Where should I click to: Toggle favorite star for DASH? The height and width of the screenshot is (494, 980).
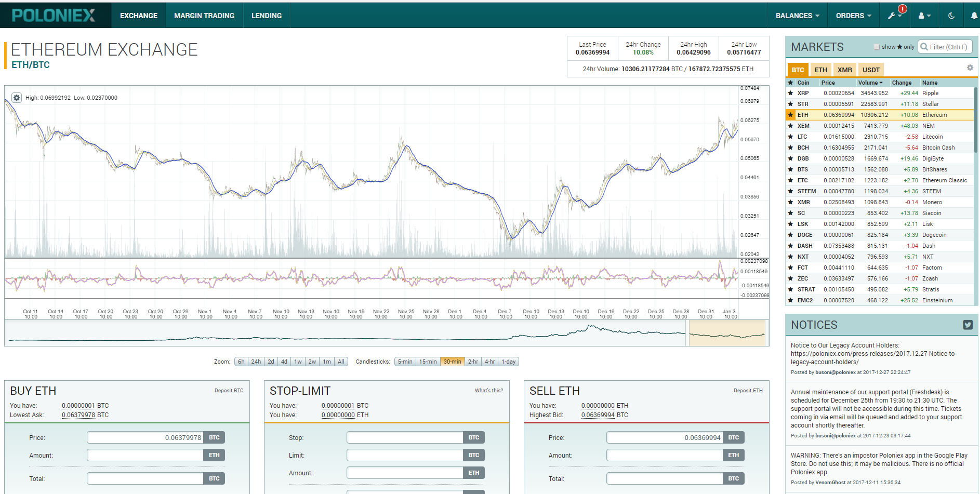click(790, 246)
